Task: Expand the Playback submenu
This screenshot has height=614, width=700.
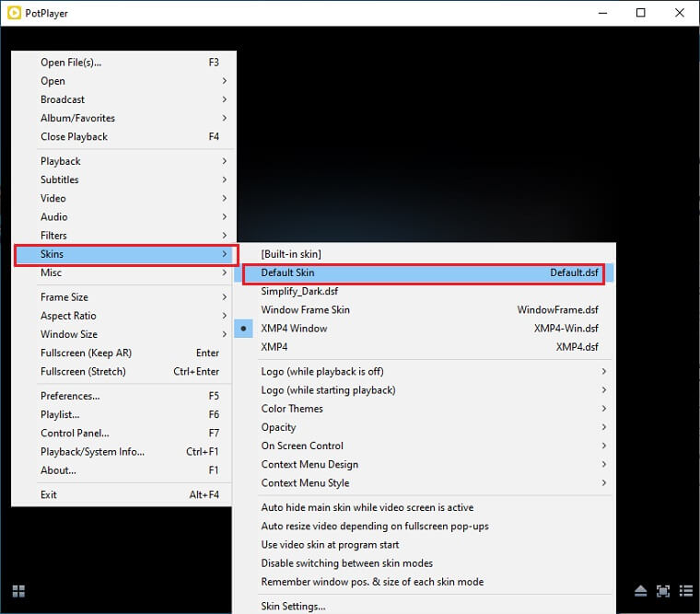Action: (123, 161)
